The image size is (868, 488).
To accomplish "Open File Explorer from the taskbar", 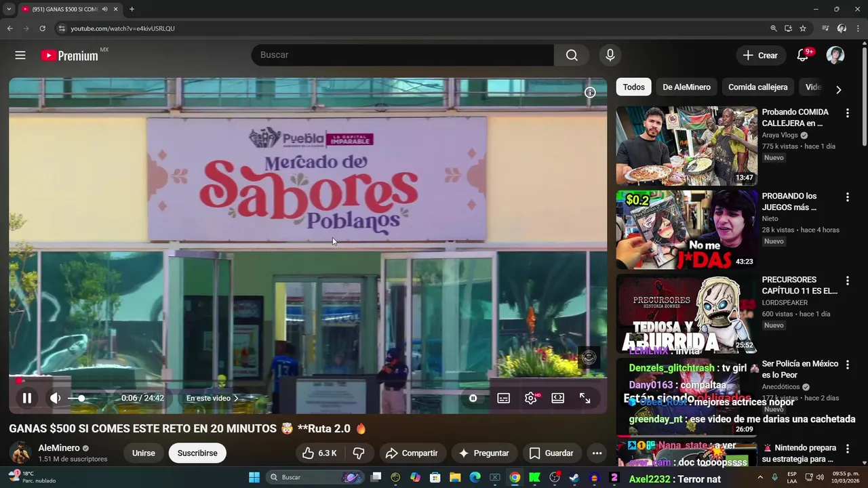I will tap(455, 477).
